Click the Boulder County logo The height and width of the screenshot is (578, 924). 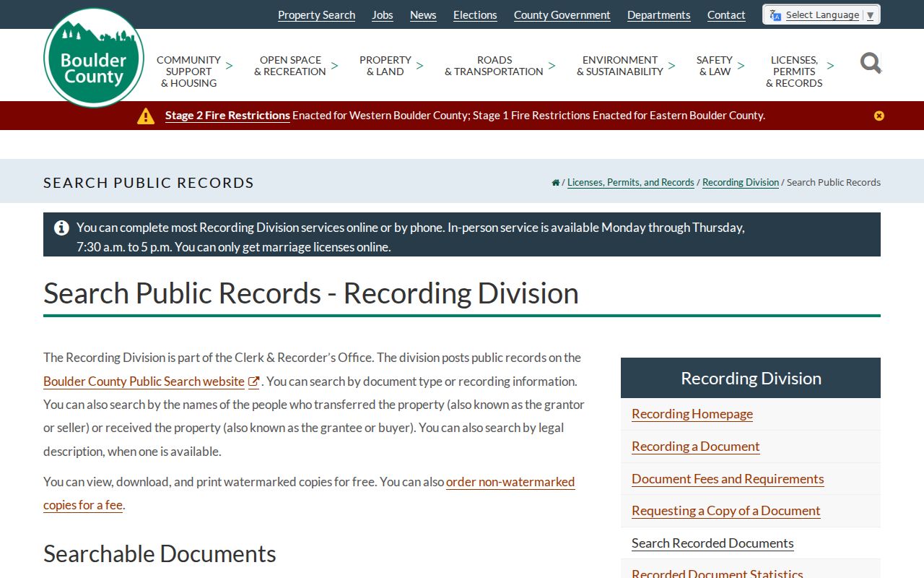(x=94, y=58)
